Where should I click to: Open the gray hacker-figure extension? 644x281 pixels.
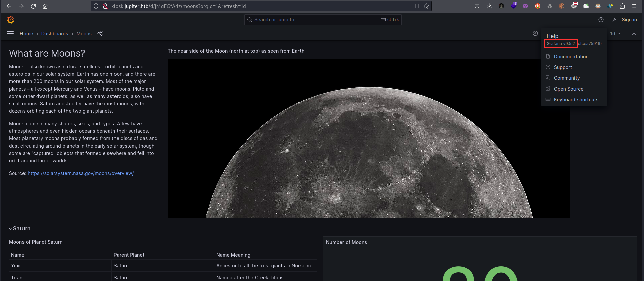550,6
